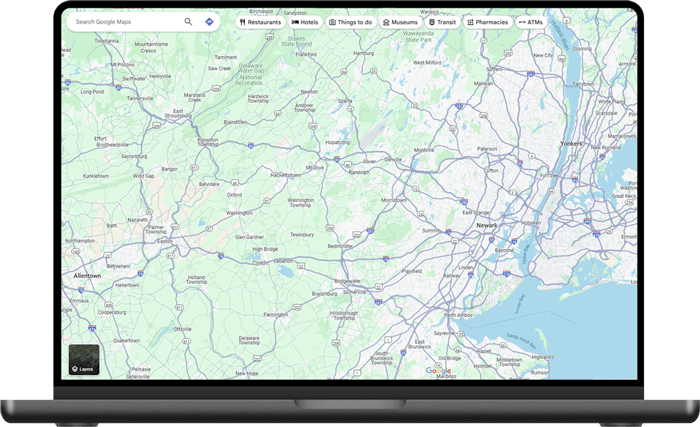Viewport: 700px width, 427px height.
Task: Click the Bedminster label
Action: [340, 246]
